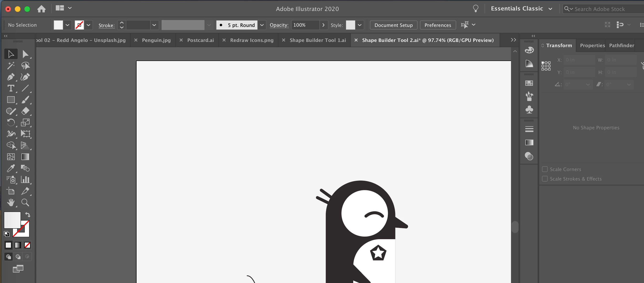The height and width of the screenshot is (283, 644).
Task: Switch to the Postcard.ai tab
Action: coord(200,40)
